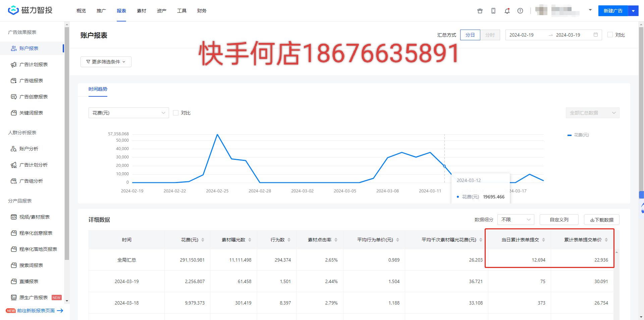Go to 前往新版报表页面 link
644x320 pixels.
click(36, 311)
